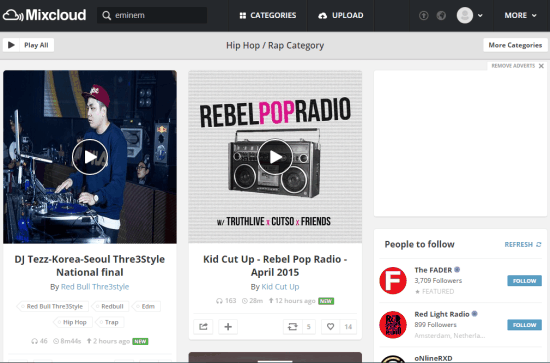Select the Trap tag
The height and width of the screenshot is (363, 550).
(110, 322)
